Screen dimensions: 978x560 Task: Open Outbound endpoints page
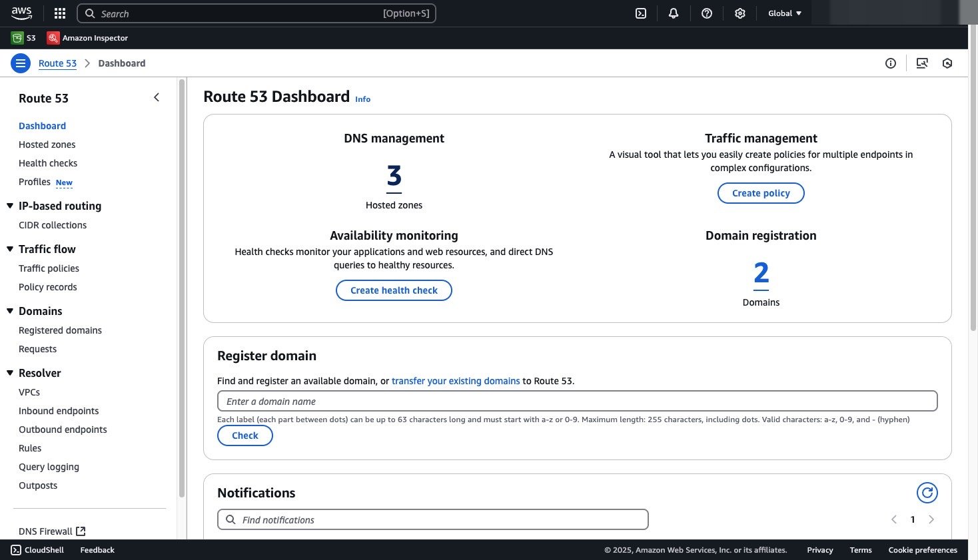[63, 429]
